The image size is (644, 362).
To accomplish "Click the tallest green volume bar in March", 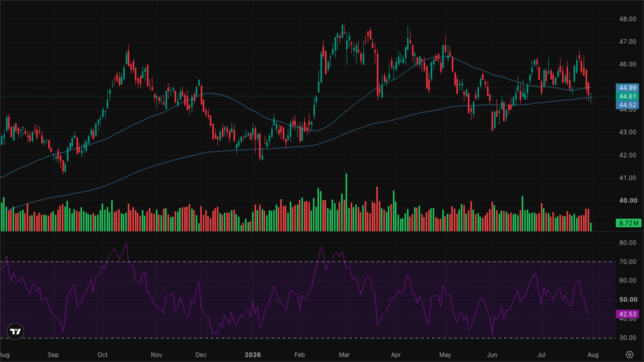I will pos(346,202).
